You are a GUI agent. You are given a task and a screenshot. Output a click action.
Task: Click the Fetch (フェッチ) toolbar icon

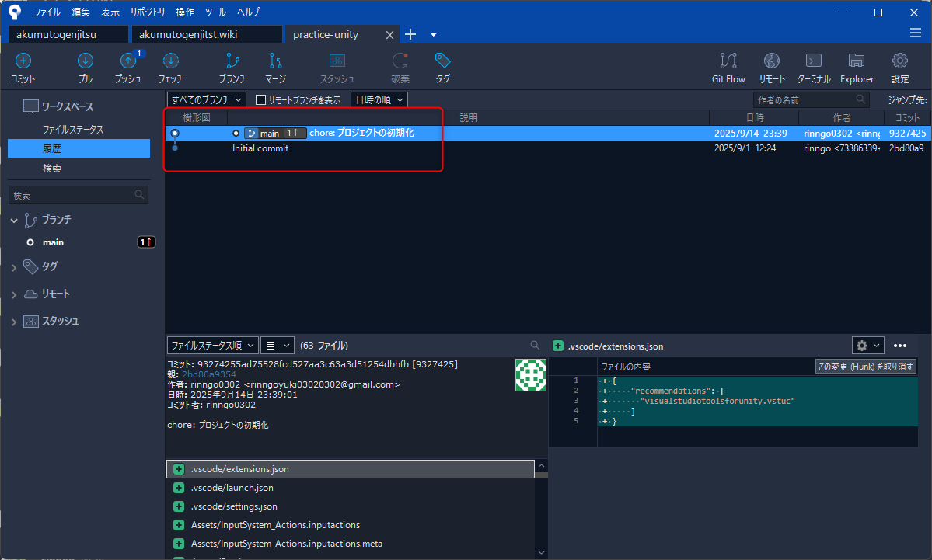point(170,61)
